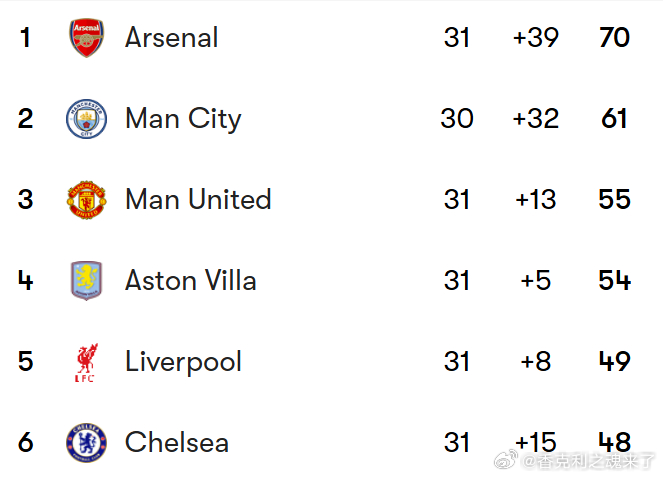
Task: Click Aston Villa's 54 points value
Action: [x=614, y=281]
